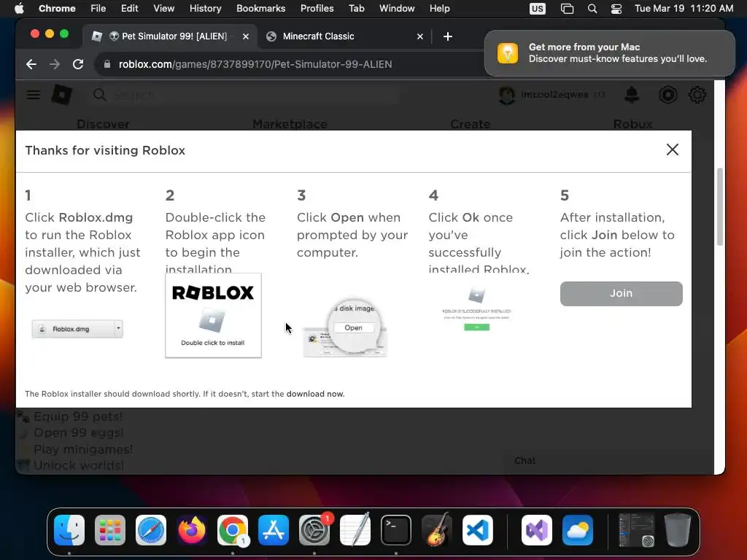Switch to the Pet Simulator 99 tab

click(169, 36)
